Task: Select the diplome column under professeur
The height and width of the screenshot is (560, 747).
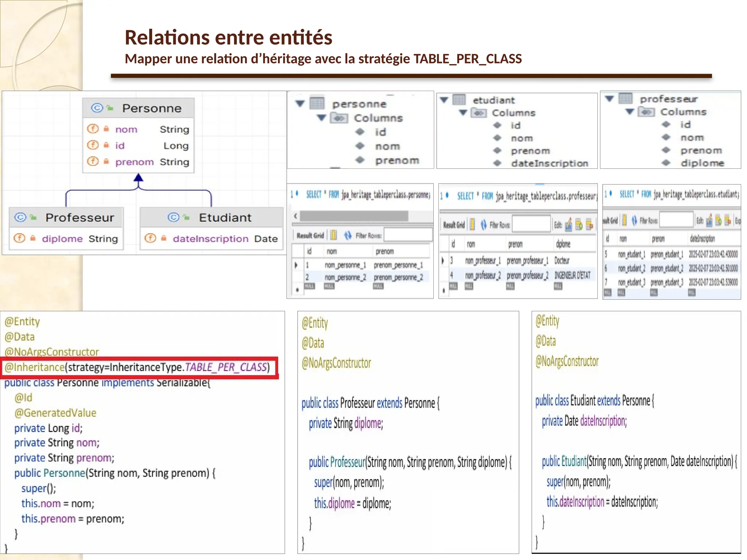Action: (x=702, y=163)
